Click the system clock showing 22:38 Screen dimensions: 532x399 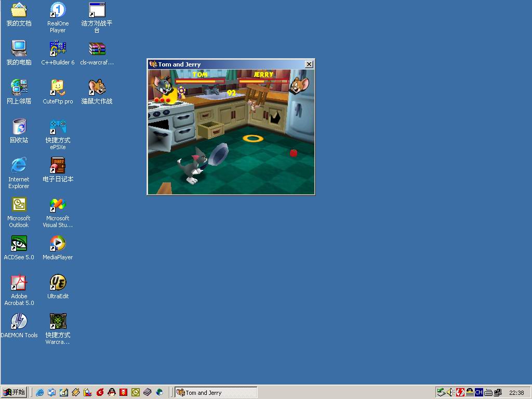click(x=516, y=393)
